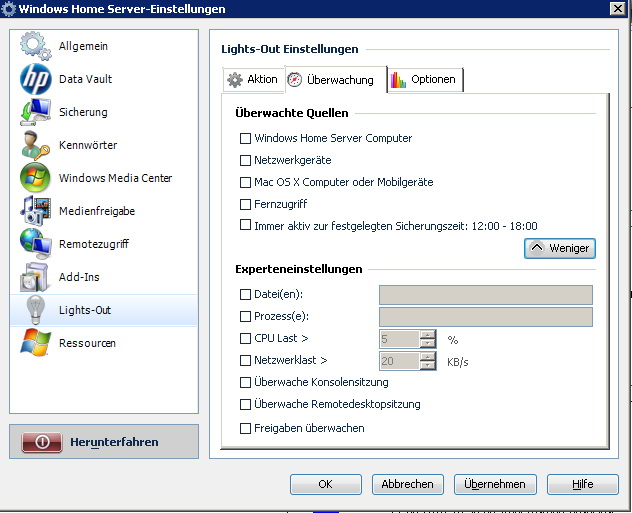Tick Freigaben überwachen checkbox
This screenshot has width=632, height=513.
tap(245, 428)
